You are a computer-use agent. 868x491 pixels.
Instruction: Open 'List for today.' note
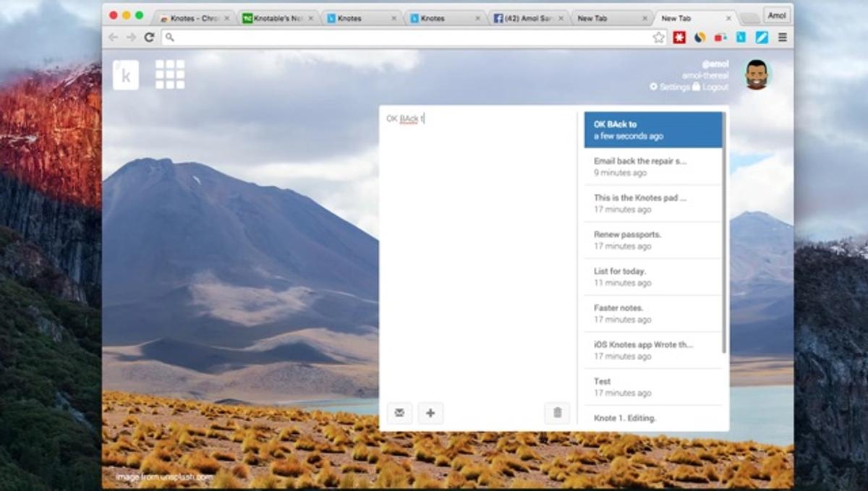(653, 277)
